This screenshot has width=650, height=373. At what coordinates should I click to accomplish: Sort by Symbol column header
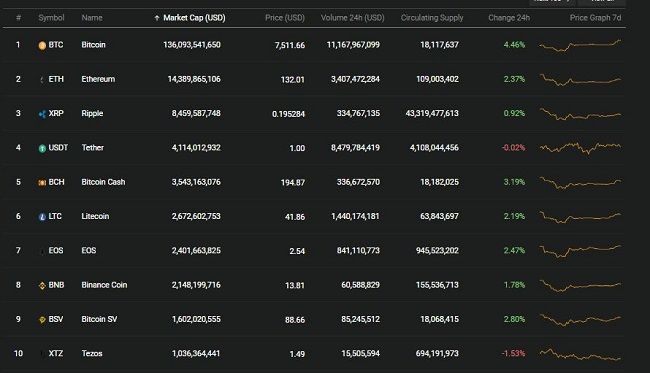[51, 18]
